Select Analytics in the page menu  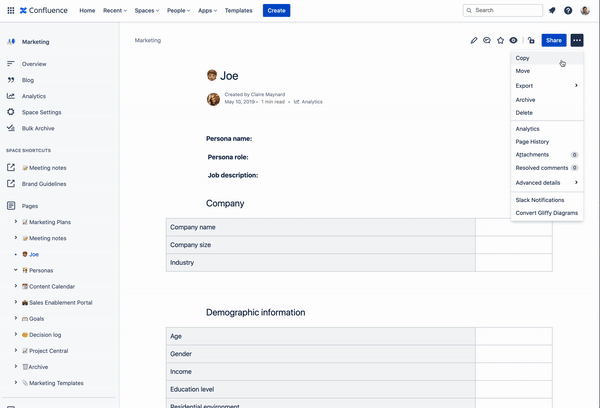coord(547,129)
